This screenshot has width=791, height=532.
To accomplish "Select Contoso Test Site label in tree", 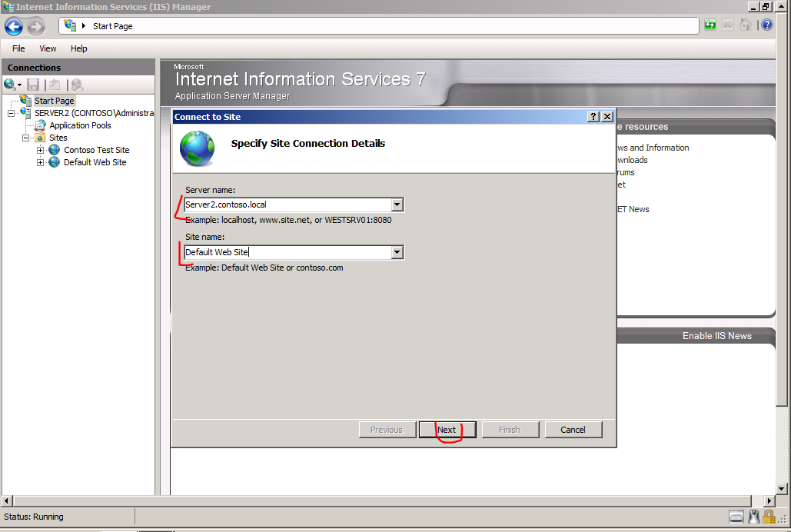I will (96, 150).
